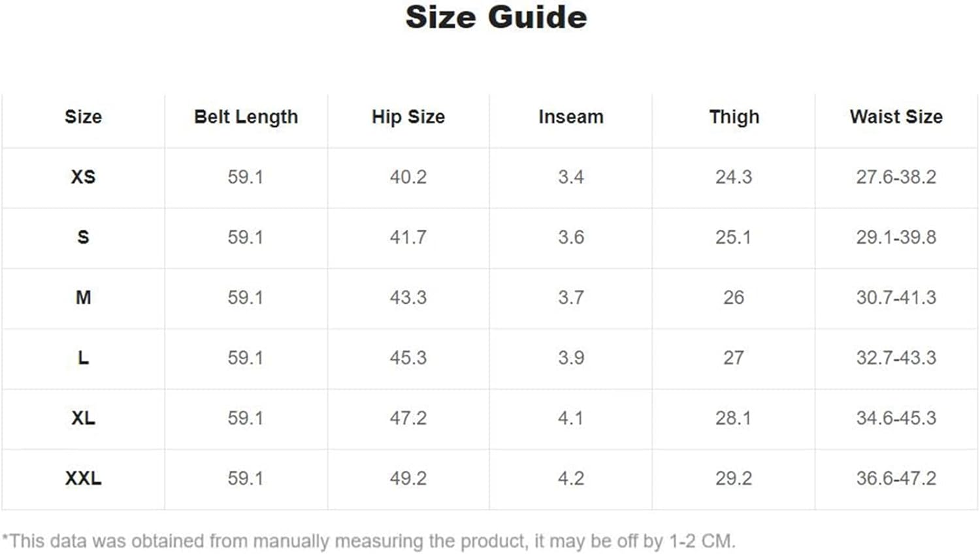Click the Size column header
The height and width of the screenshot is (554, 980).
point(83,117)
